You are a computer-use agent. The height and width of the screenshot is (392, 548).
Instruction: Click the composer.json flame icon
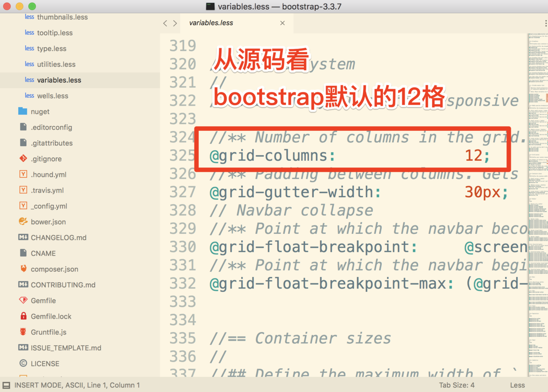click(x=23, y=269)
